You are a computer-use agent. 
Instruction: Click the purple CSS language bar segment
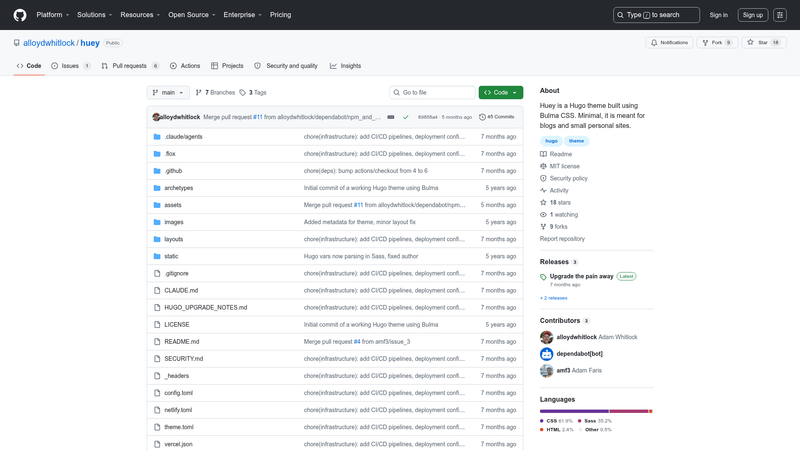(574, 411)
